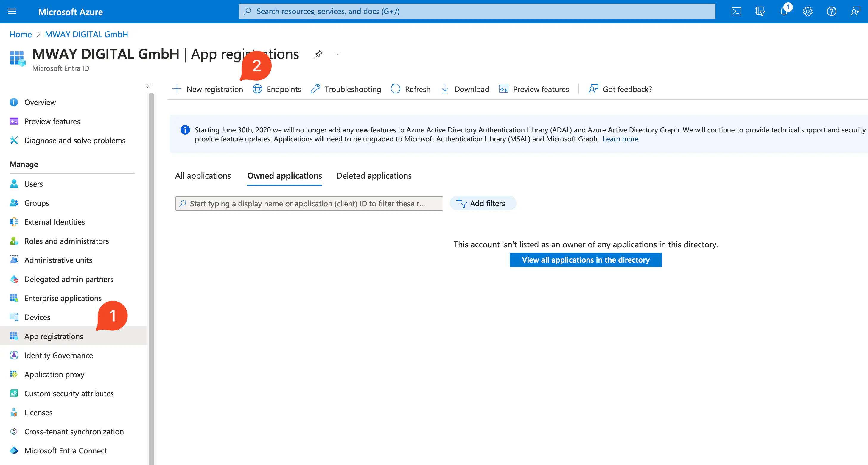
Task: Click the sidebar vertical scrollbar
Action: [x=151, y=269]
